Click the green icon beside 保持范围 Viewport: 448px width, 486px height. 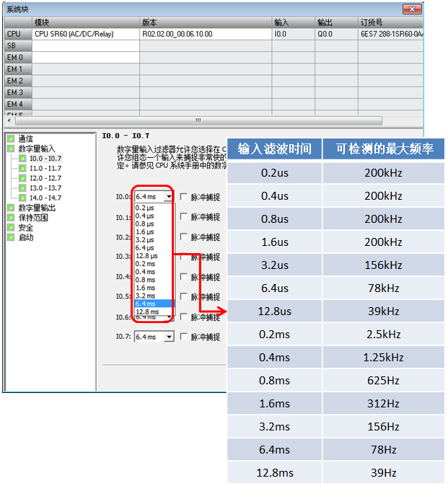11,218
